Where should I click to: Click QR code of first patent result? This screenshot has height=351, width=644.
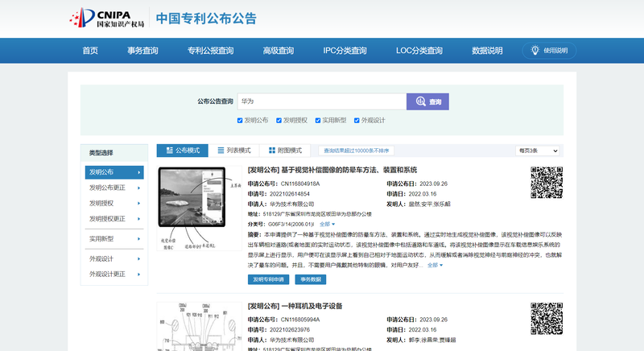(547, 182)
